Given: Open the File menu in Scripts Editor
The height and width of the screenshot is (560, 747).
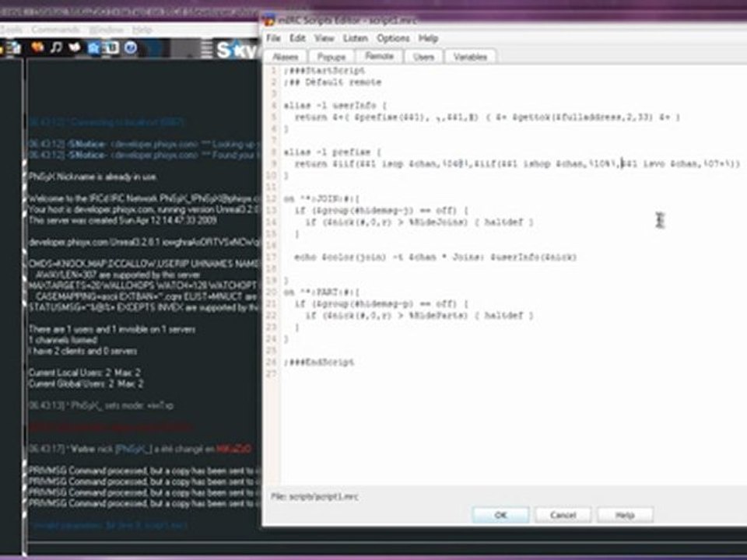Looking at the screenshot, I should tap(273, 38).
